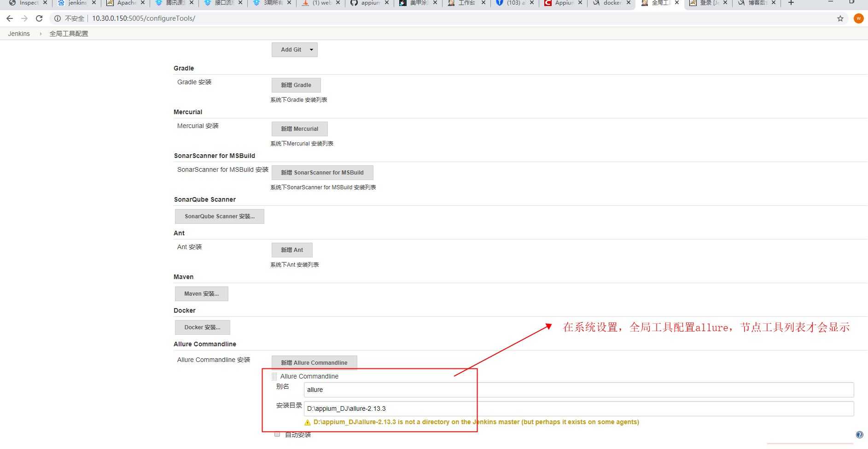Focus the 别名 field containing allure

click(579, 390)
